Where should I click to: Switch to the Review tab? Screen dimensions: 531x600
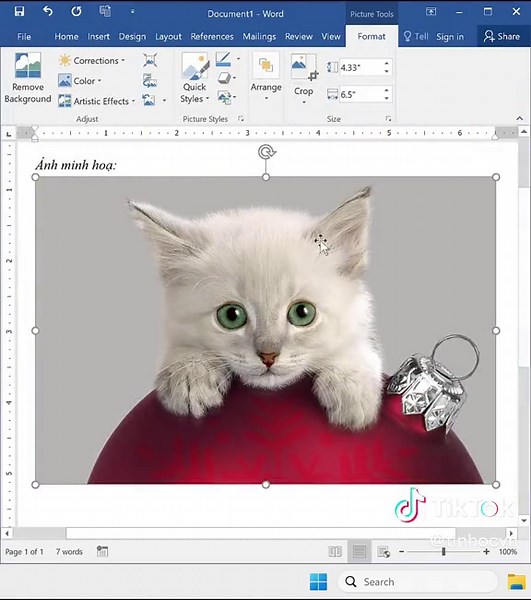point(299,37)
